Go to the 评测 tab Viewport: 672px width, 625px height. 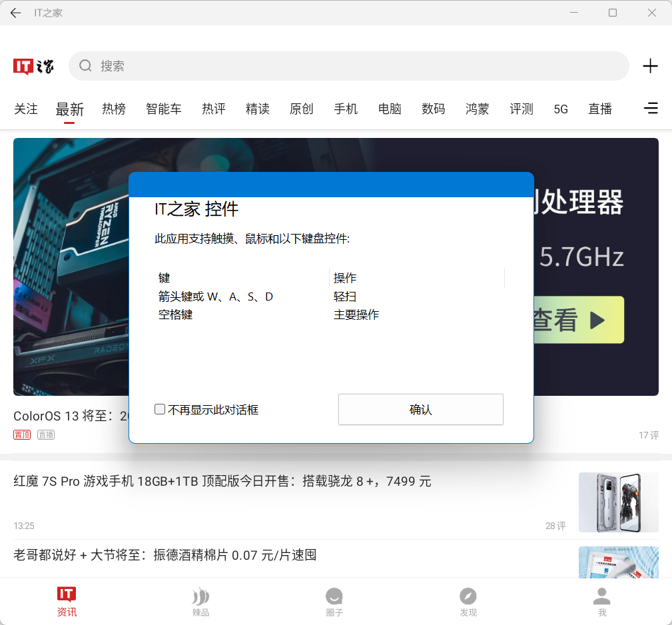[521, 109]
